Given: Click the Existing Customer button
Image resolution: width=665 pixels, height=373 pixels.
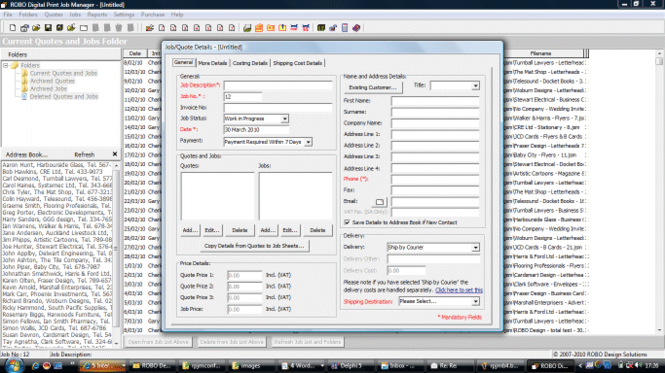Looking at the screenshot, I should pos(372,87).
